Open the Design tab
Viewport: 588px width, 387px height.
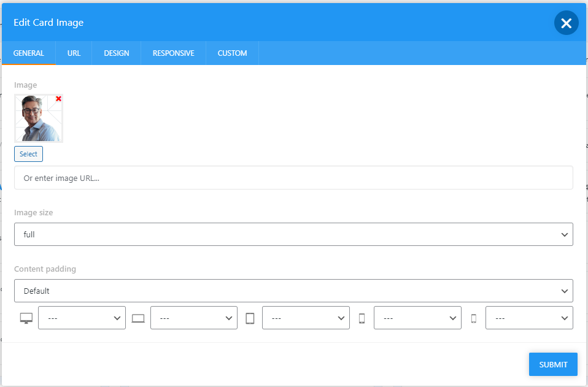point(117,53)
